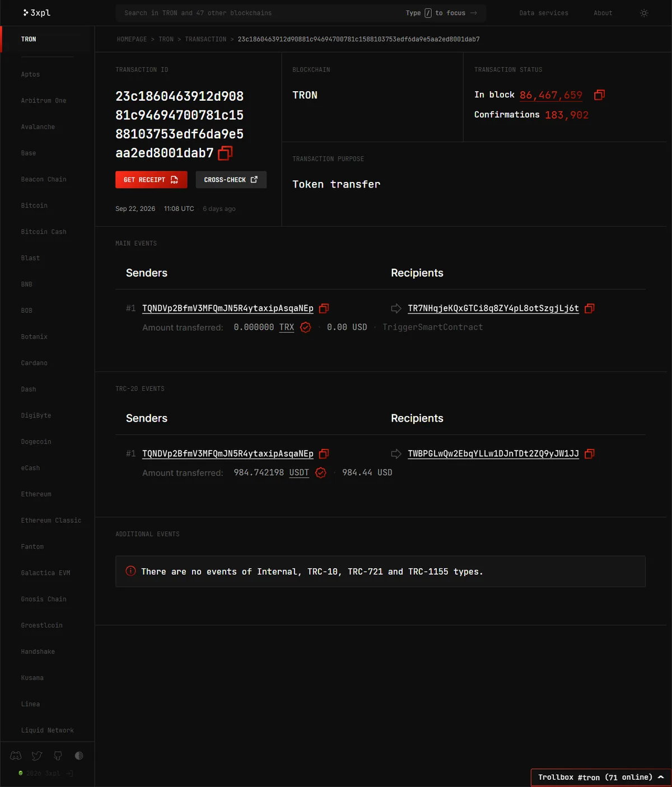Open the GitHub link icon
The width and height of the screenshot is (672, 787).
click(x=58, y=756)
